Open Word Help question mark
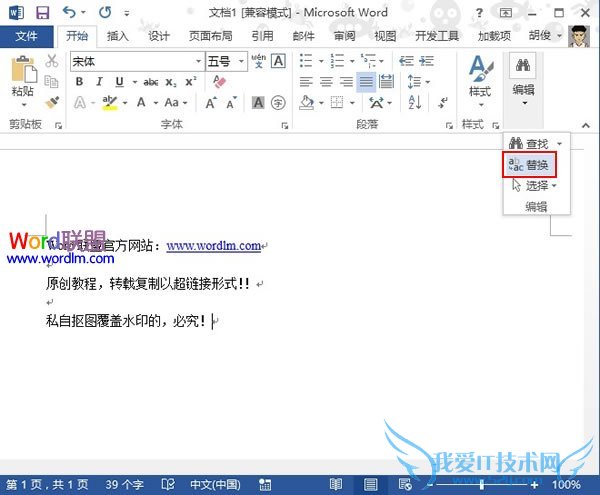Screen dimensions: 600x495 (479, 13)
